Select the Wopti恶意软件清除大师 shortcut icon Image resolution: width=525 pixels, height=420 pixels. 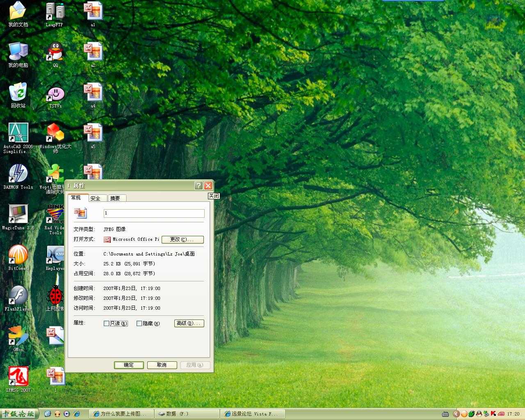pyautogui.click(x=54, y=179)
